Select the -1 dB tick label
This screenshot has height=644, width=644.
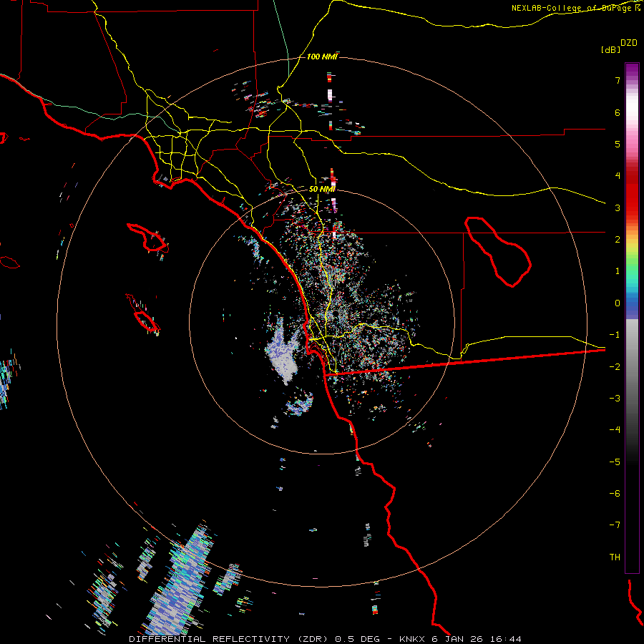click(615, 335)
